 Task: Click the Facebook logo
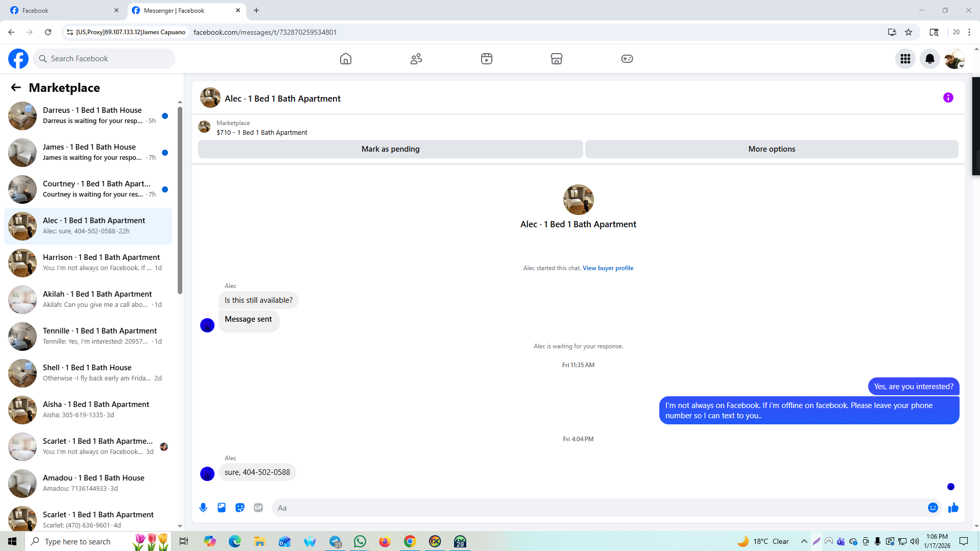point(18,59)
